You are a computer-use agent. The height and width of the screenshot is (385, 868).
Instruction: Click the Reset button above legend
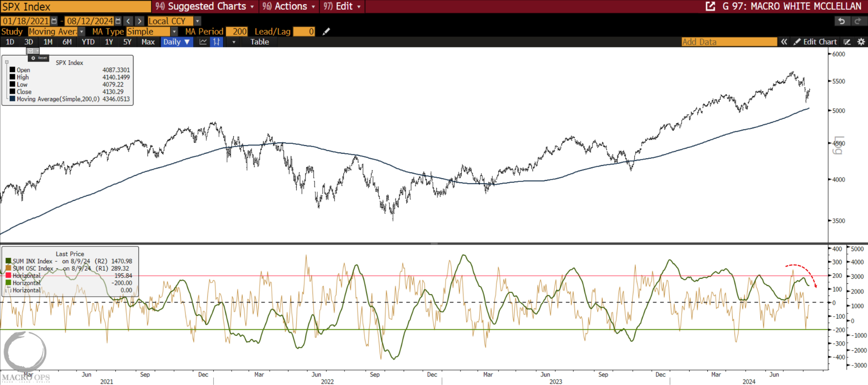click(x=39, y=58)
